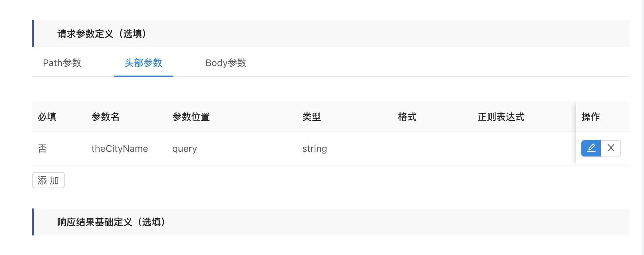Click the string type cell
This screenshot has height=255, width=644.
tap(315, 149)
